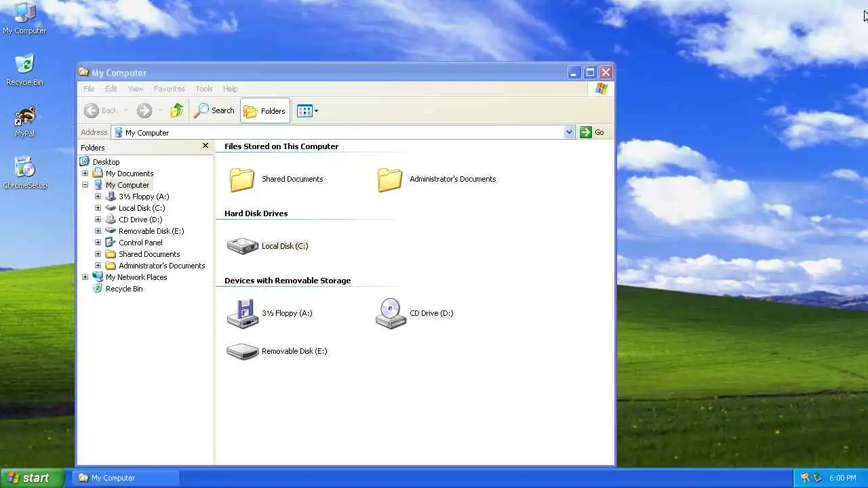This screenshot has width=868, height=488.
Task: Expand 3½ Floppy (A:) tree node
Action: (x=98, y=197)
